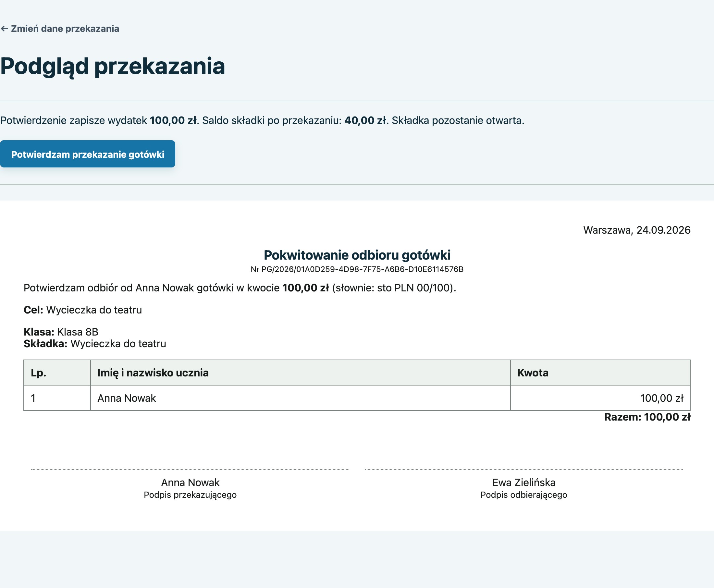Click the Podpis odbierającego label

click(523, 495)
